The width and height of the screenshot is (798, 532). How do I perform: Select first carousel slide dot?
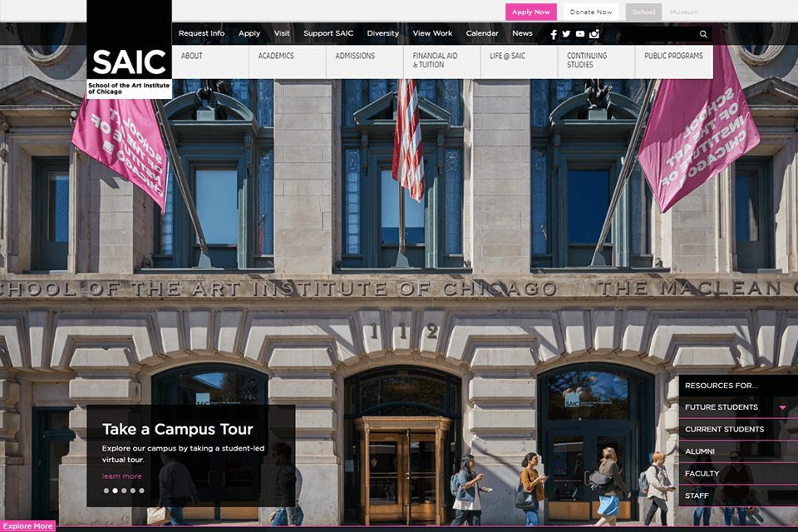106,490
